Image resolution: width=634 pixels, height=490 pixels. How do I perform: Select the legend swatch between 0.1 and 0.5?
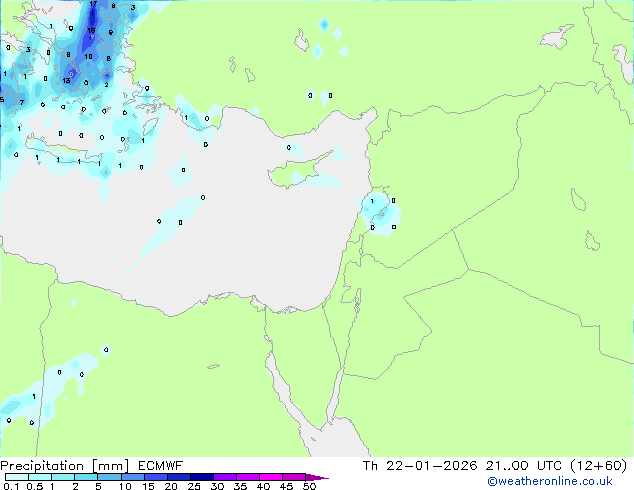coord(17,477)
